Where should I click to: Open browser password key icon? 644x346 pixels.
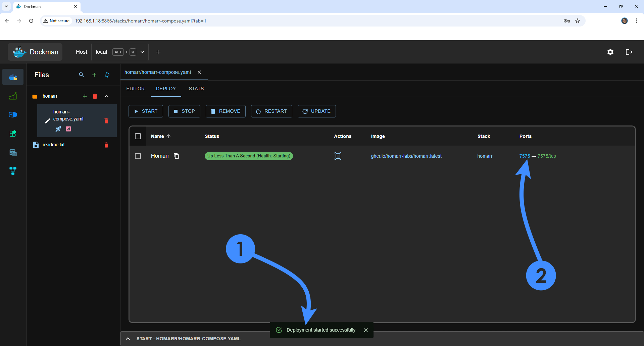coord(567,21)
